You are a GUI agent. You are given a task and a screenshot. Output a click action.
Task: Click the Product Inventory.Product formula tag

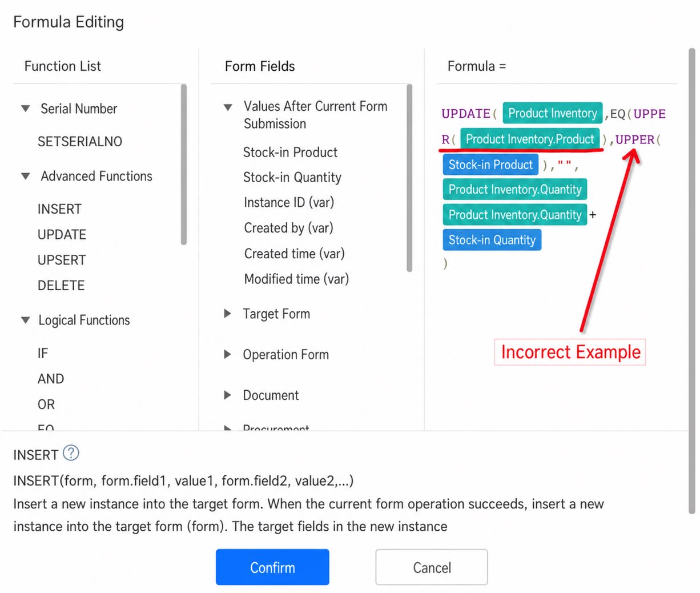pyautogui.click(x=530, y=139)
